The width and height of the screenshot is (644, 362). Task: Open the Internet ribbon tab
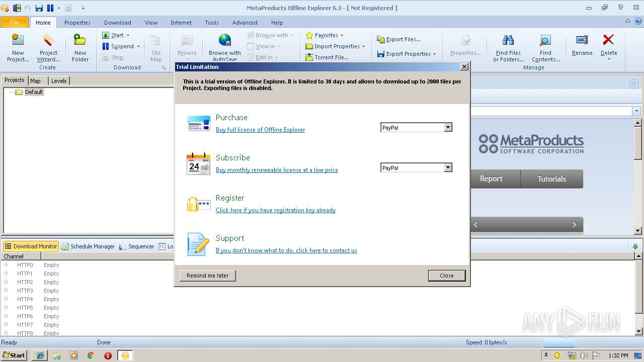[x=181, y=23]
